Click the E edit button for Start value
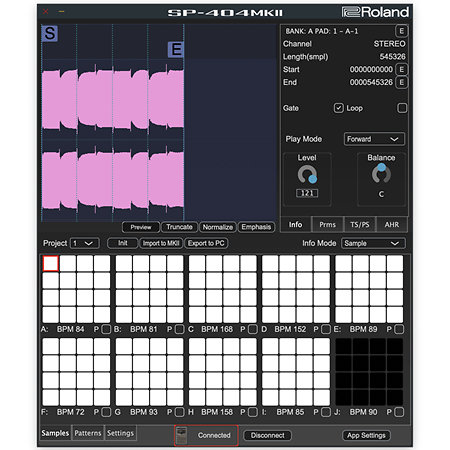The height and width of the screenshot is (450, 450). (401, 69)
